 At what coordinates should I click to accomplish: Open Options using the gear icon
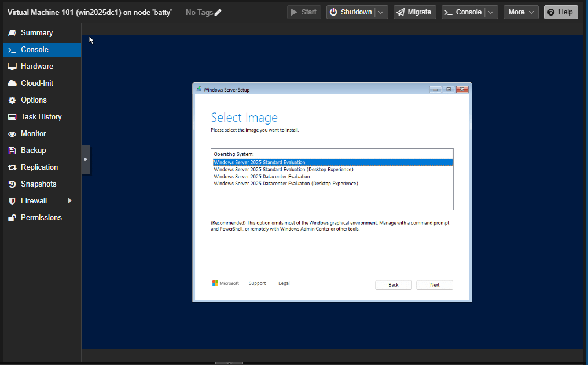click(12, 100)
